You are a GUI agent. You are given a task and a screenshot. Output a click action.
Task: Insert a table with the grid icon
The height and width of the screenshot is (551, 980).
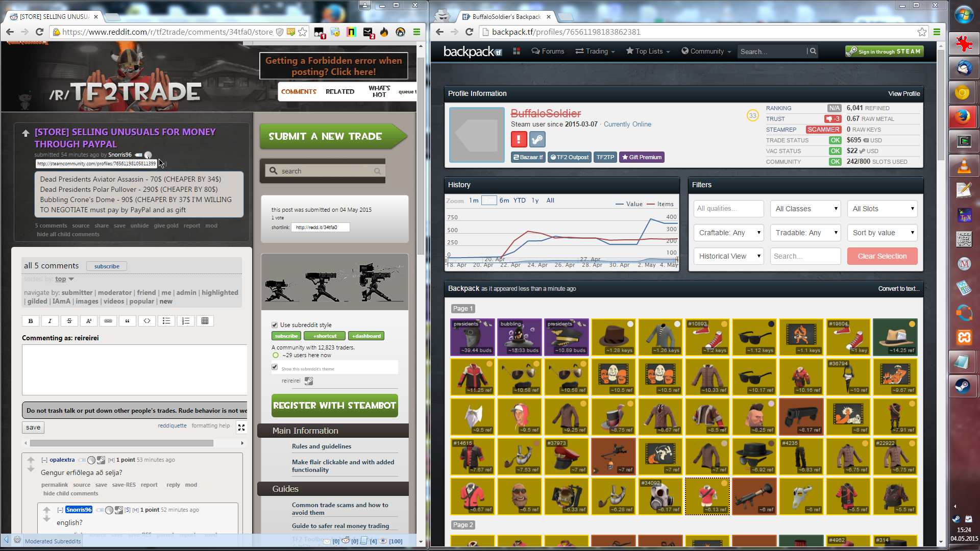click(205, 321)
